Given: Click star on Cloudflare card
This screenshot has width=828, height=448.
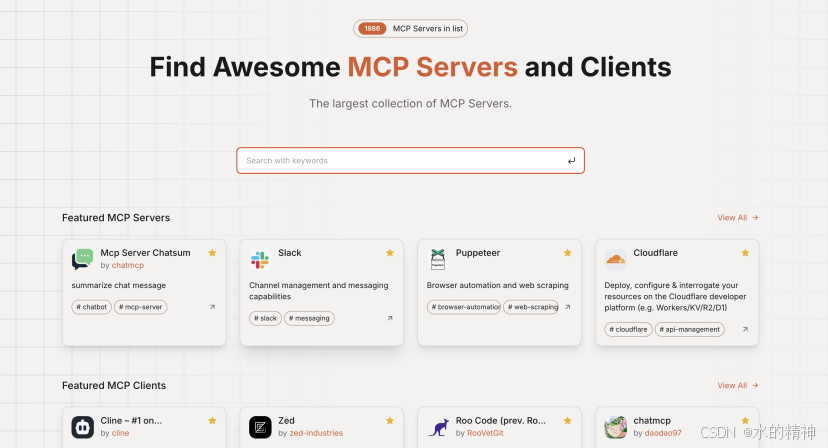Looking at the screenshot, I should pos(745,253).
